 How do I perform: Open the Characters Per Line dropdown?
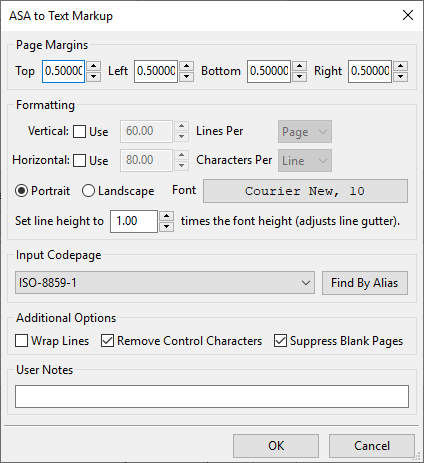(305, 161)
